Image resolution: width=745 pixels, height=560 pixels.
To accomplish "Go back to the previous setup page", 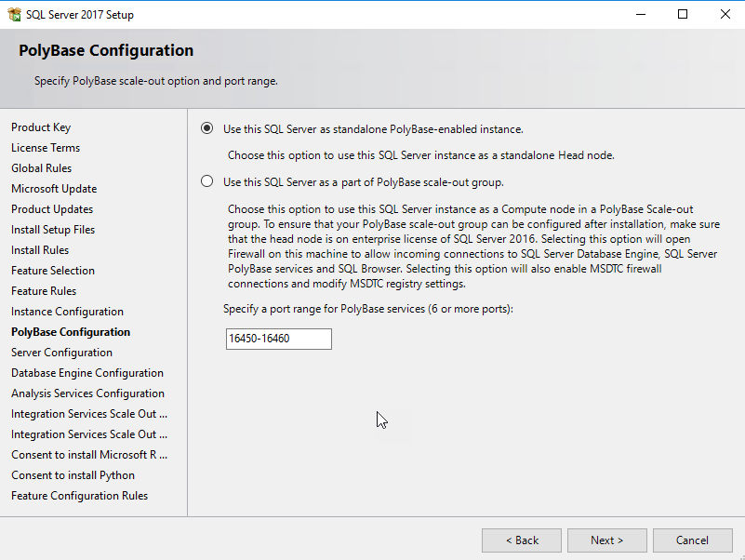I will (521, 540).
